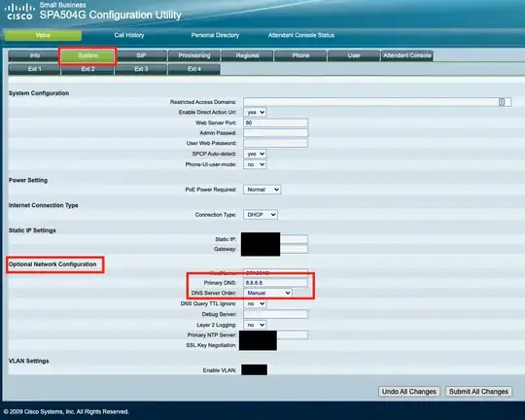Viewport: 525px width, 420px height.
Task: Click the Enable VLAN label
Action: [x=220, y=370]
